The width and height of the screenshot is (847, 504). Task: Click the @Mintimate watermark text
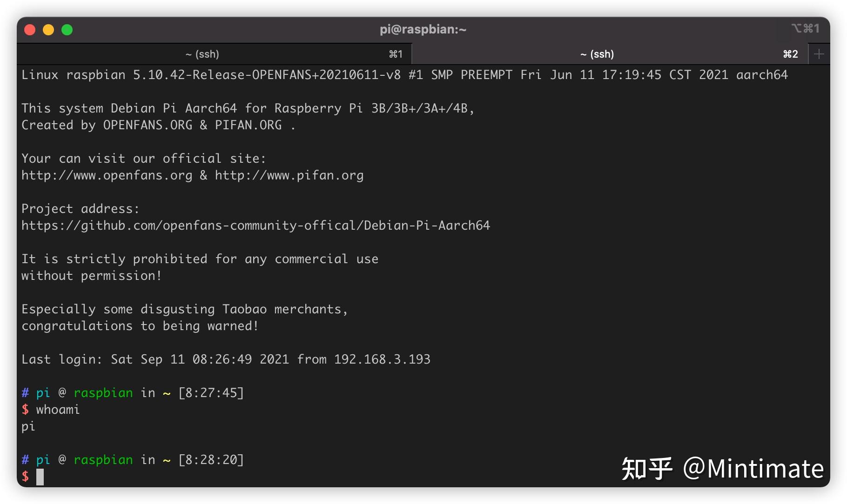(753, 468)
